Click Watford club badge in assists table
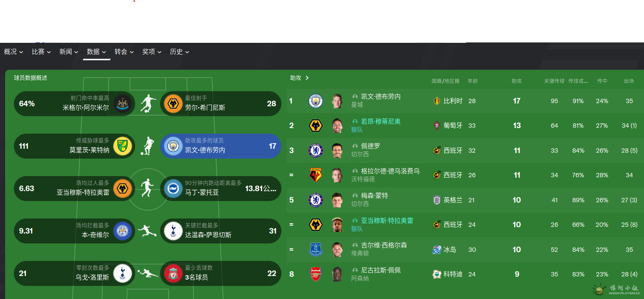Viewport: 644px width, 299px height. pyautogui.click(x=315, y=175)
